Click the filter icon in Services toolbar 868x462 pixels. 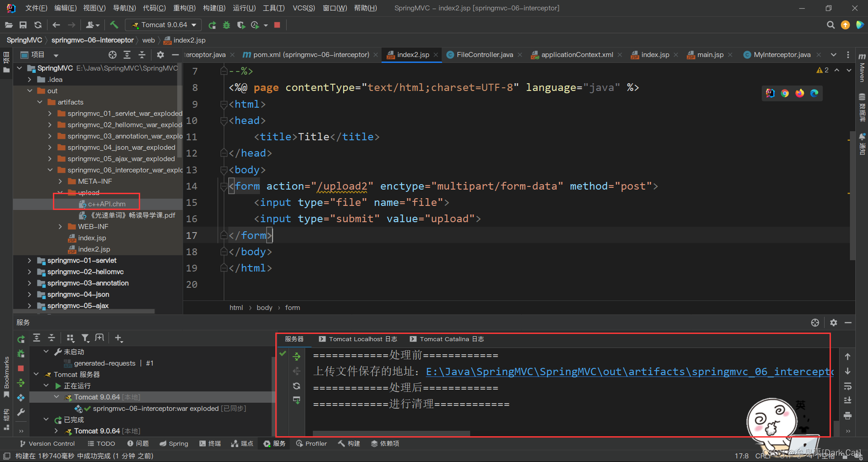click(85, 338)
